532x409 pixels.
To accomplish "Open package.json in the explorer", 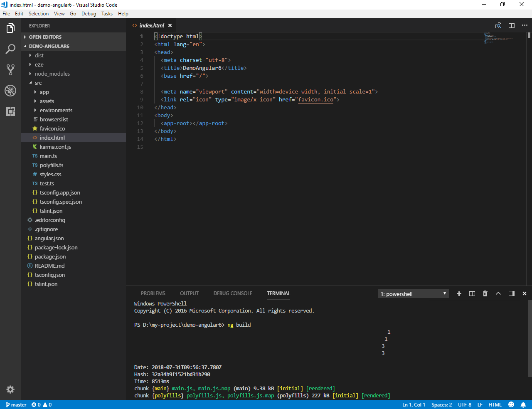I will click(x=73, y=256).
